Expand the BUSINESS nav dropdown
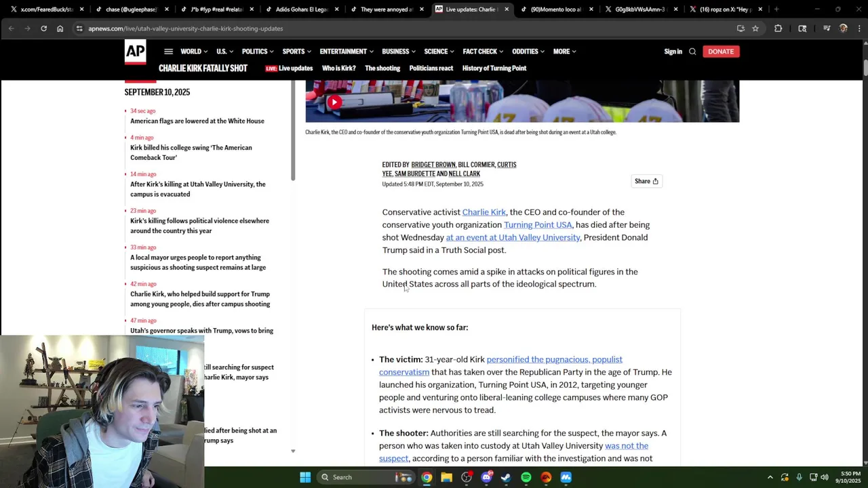This screenshot has height=488, width=868. 399,52
